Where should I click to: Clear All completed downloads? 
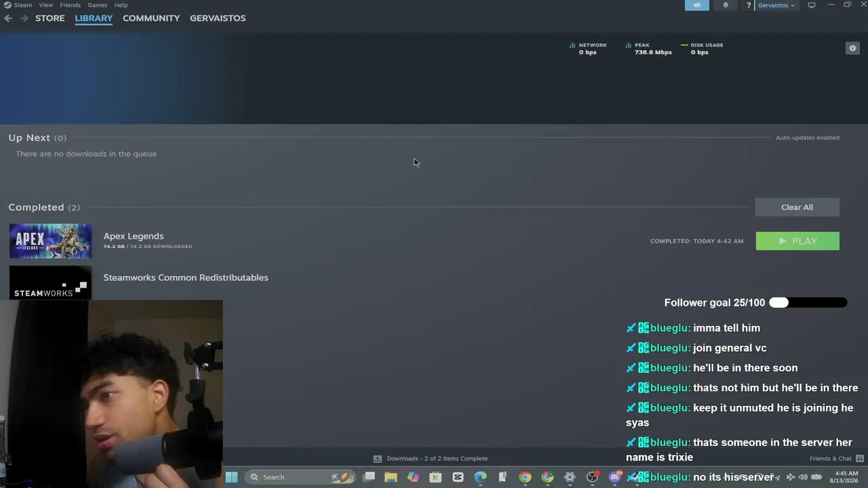(797, 207)
